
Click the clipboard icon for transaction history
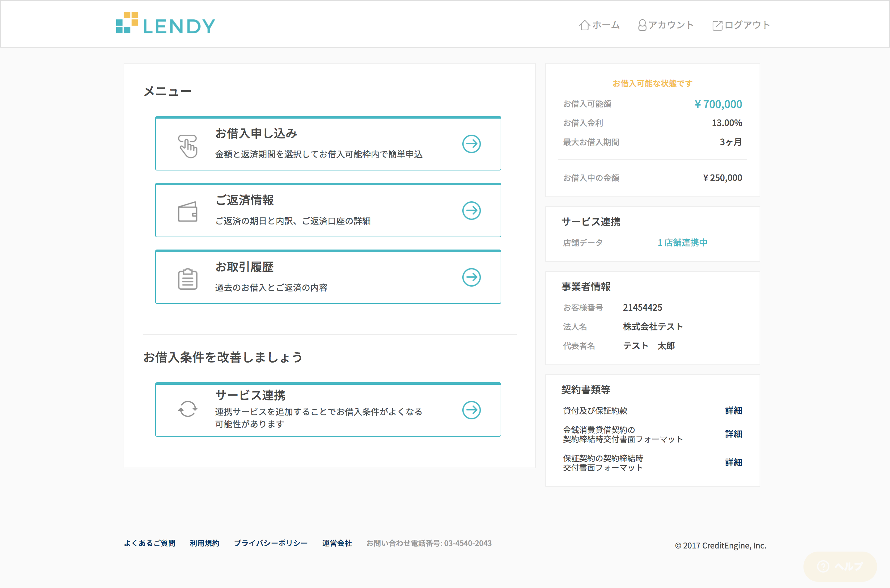click(188, 279)
